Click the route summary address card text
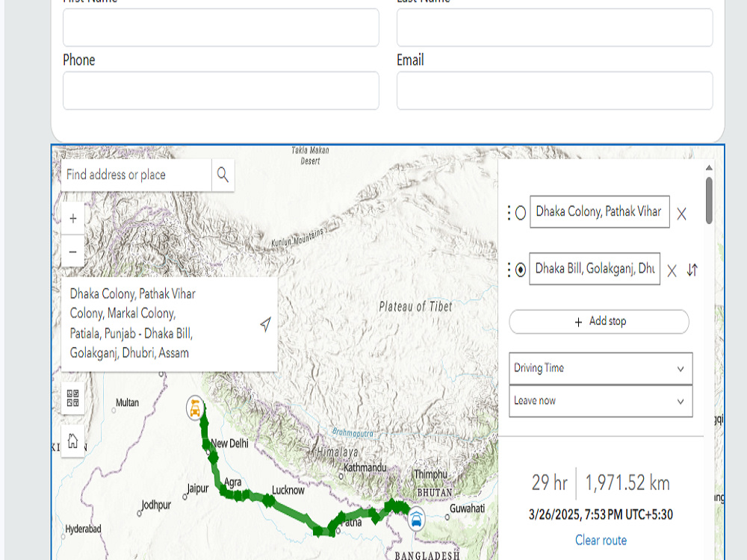This screenshot has height=560, width=747. coord(133,323)
